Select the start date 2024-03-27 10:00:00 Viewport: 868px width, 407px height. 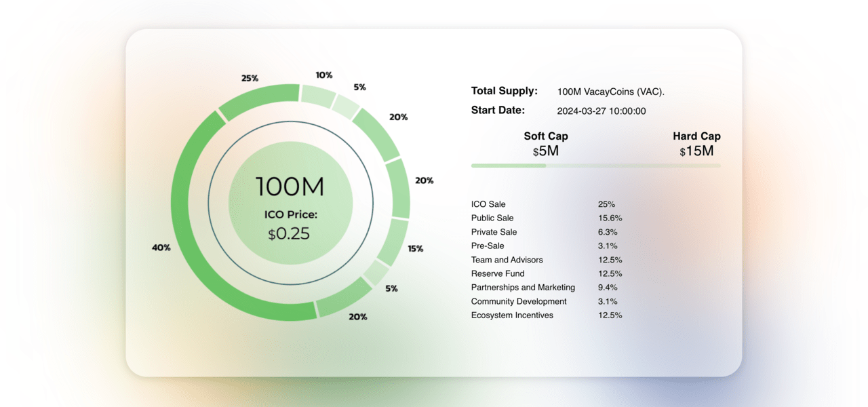point(601,111)
